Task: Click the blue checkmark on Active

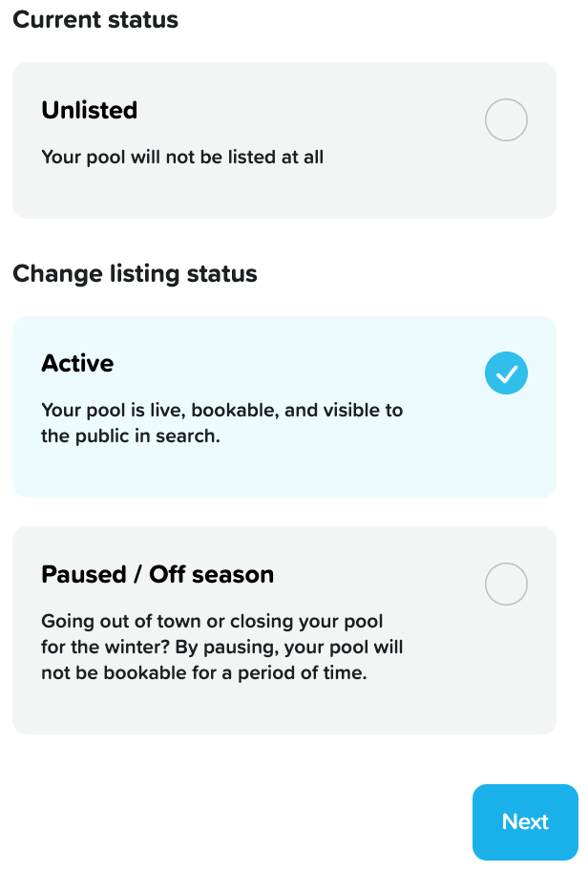Action: [506, 373]
